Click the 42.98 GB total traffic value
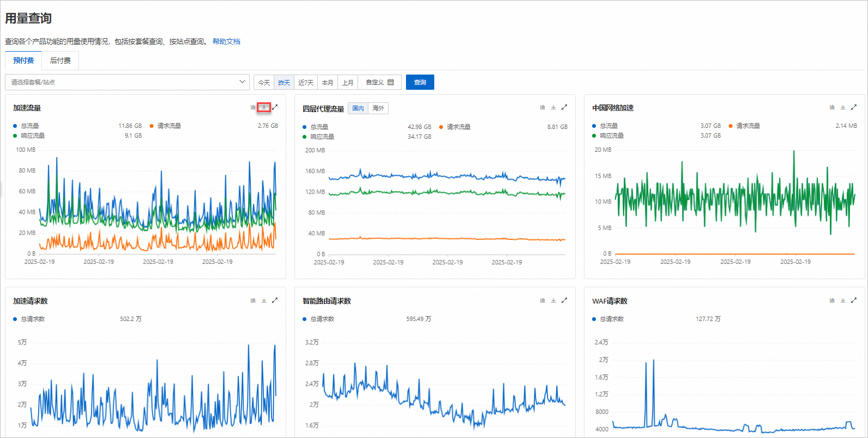This screenshot has width=868, height=438. [x=420, y=127]
